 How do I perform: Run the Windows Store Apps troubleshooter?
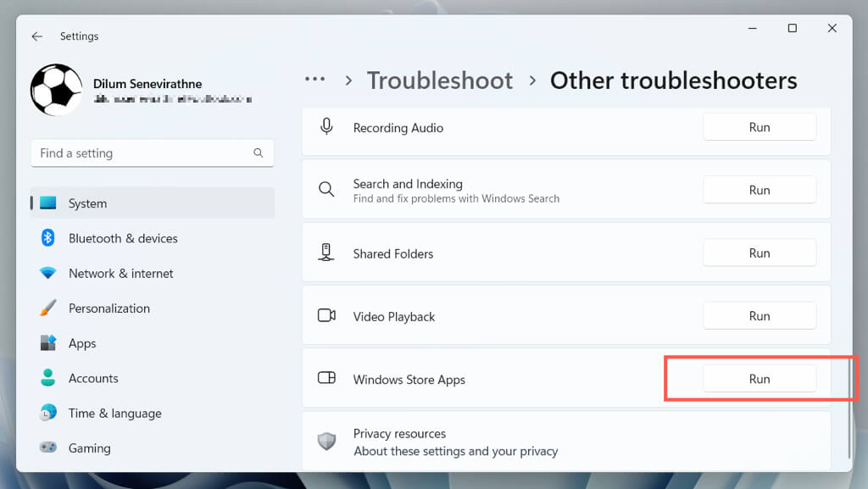pyautogui.click(x=759, y=379)
